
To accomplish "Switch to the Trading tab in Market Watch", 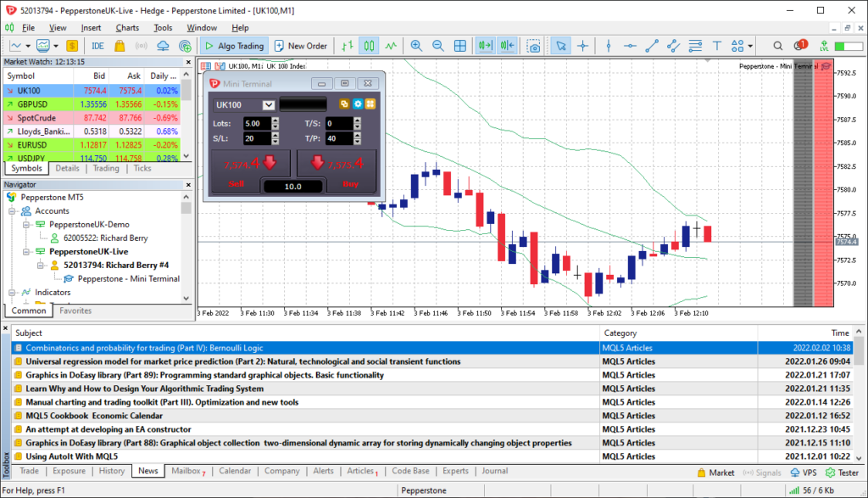I will click(105, 168).
